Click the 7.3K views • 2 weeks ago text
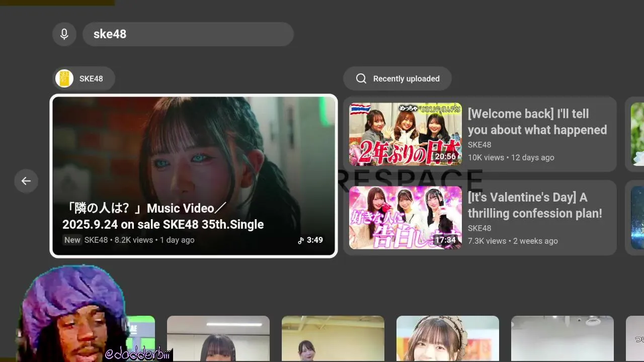644x362 pixels. pyautogui.click(x=513, y=241)
